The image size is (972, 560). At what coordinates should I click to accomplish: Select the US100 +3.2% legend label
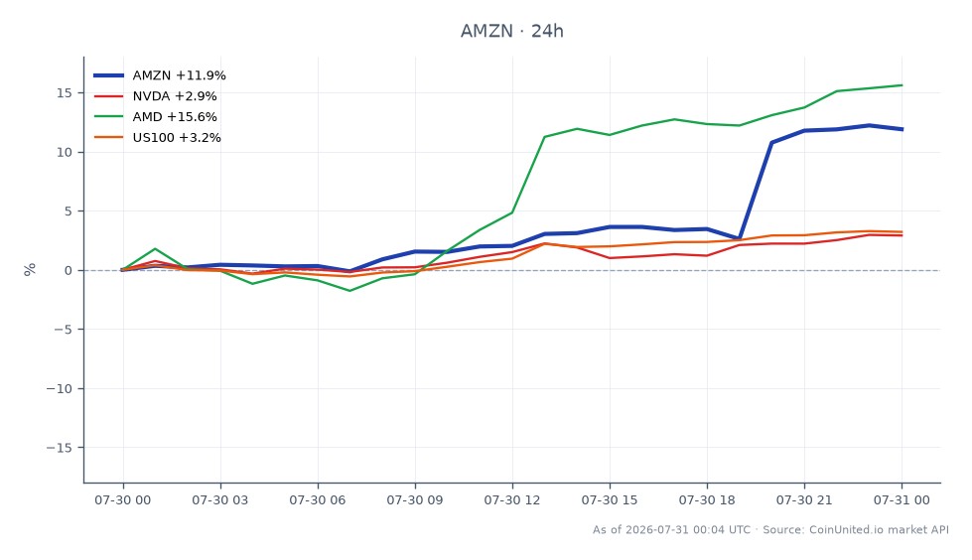(177, 138)
